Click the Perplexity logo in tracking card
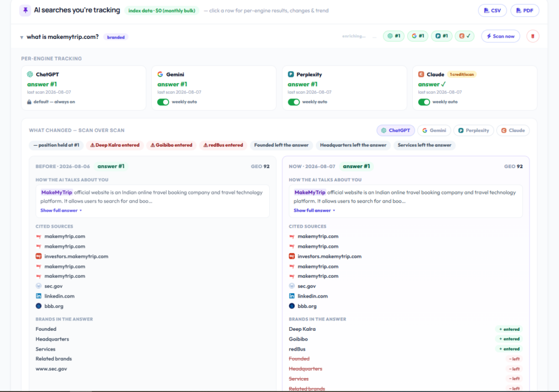The width and height of the screenshot is (559, 392). 290,74
